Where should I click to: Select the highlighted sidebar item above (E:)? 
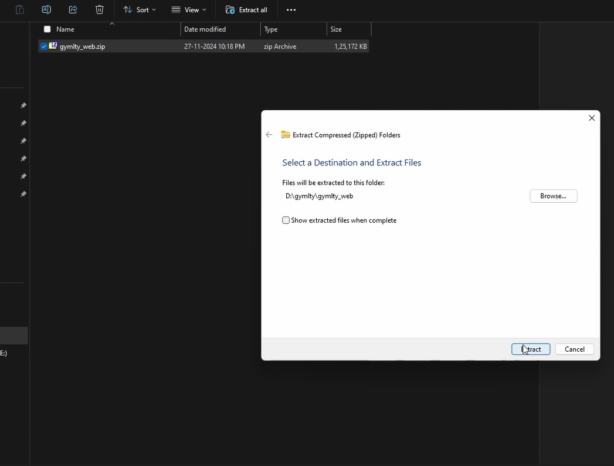(x=14, y=336)
